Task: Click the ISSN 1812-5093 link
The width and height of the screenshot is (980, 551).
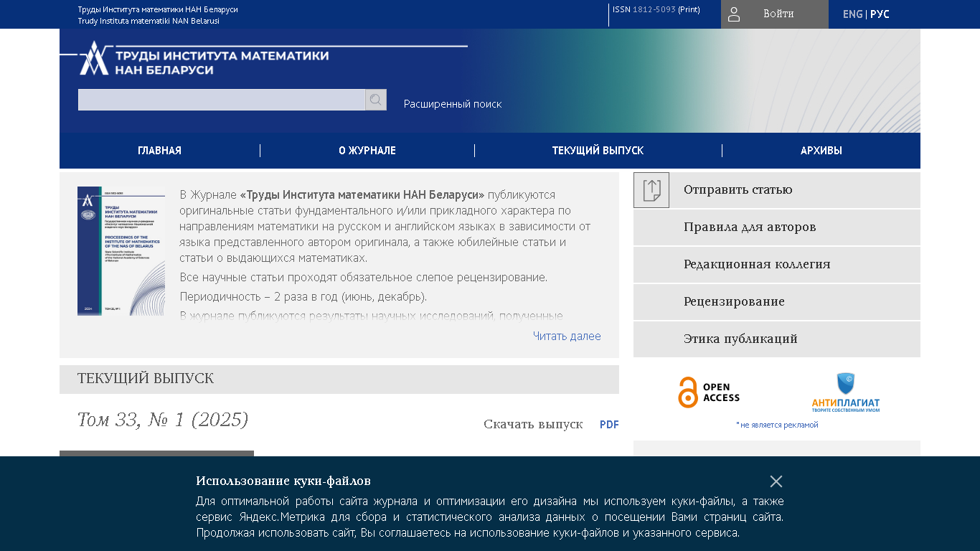Action: pyautogui.click(x=654, y=9)
